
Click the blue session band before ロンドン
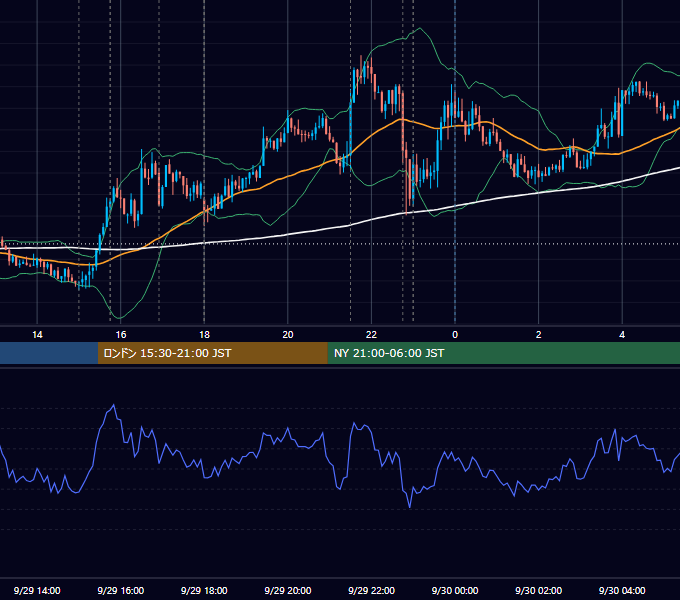point(49,353)
